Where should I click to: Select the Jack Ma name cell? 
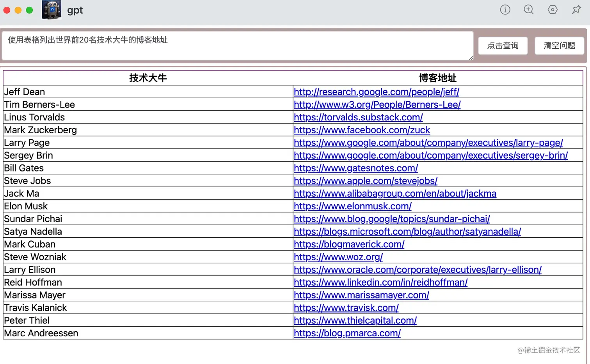148,194
